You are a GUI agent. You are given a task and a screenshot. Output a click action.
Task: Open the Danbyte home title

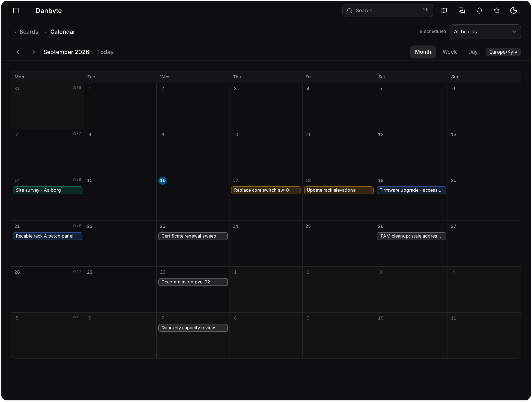point(49,11)
